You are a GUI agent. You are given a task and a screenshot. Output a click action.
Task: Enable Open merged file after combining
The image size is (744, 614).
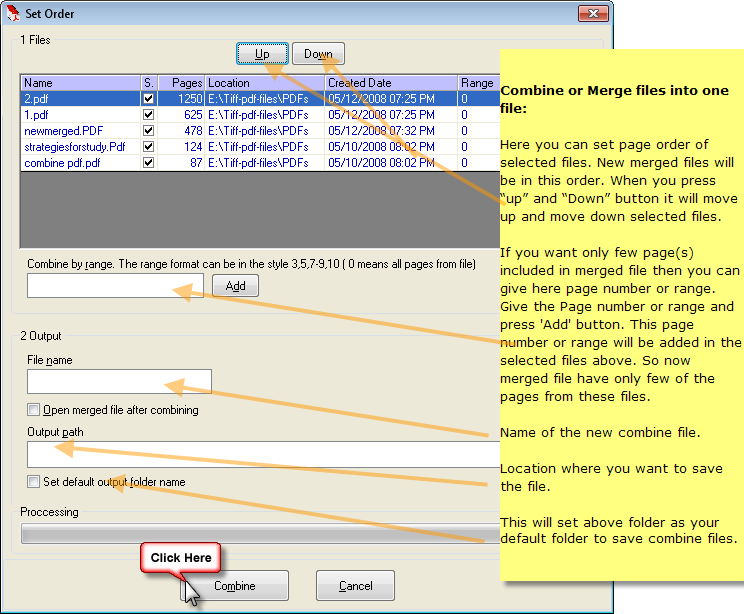pyautogui.click(x=33, y=409)
